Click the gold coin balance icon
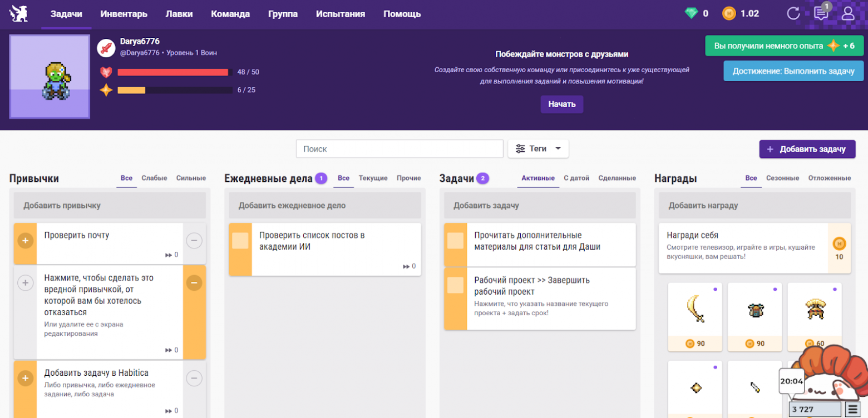 [x=730, y=13]
